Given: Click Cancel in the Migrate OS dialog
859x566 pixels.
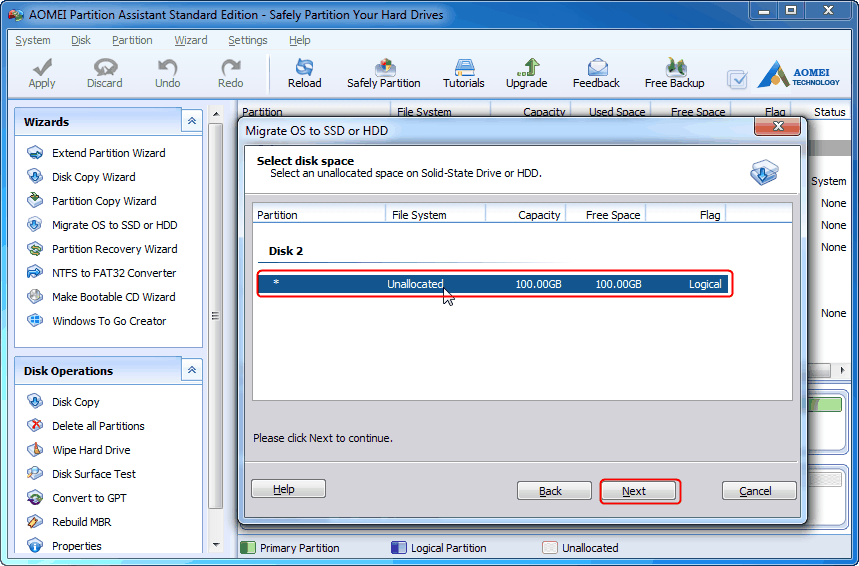Looking at the screenshot, I should 759,491.
